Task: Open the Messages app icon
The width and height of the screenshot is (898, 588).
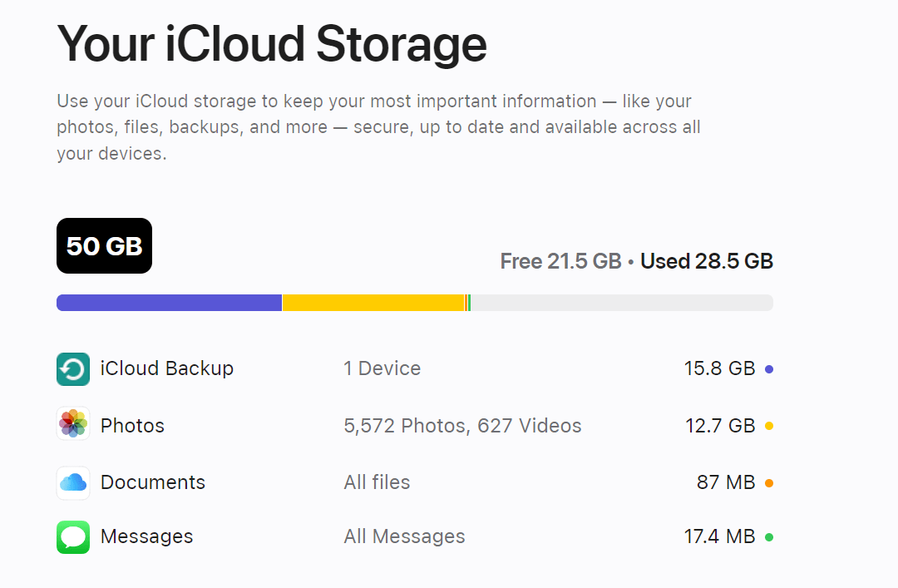Action: pyautogui.click(x=72, y=536)
